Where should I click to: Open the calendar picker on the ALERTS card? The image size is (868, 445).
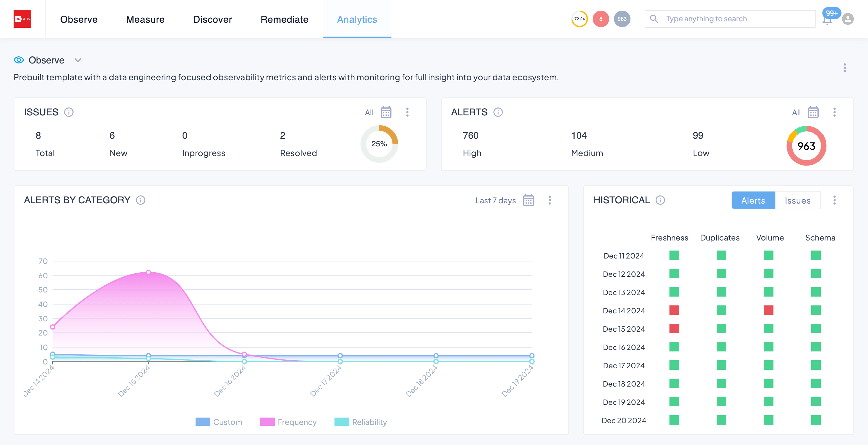point(813,112)
